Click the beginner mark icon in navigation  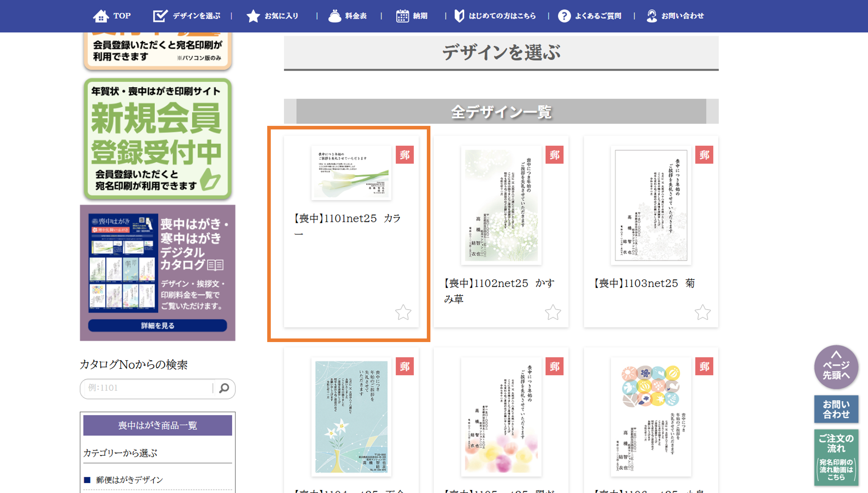tap(459, 16)
